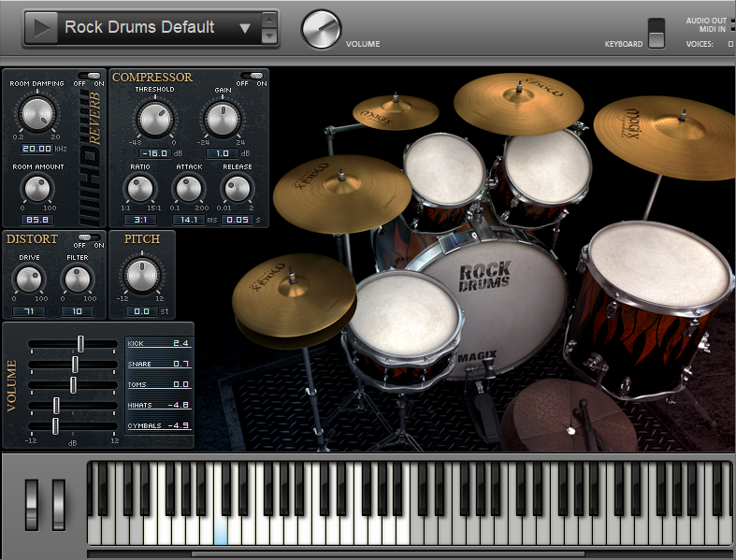This screenshot has height=560, width=736.
Task: Toggle the Compressor off/on switch
Action: (x=253, y=76)
